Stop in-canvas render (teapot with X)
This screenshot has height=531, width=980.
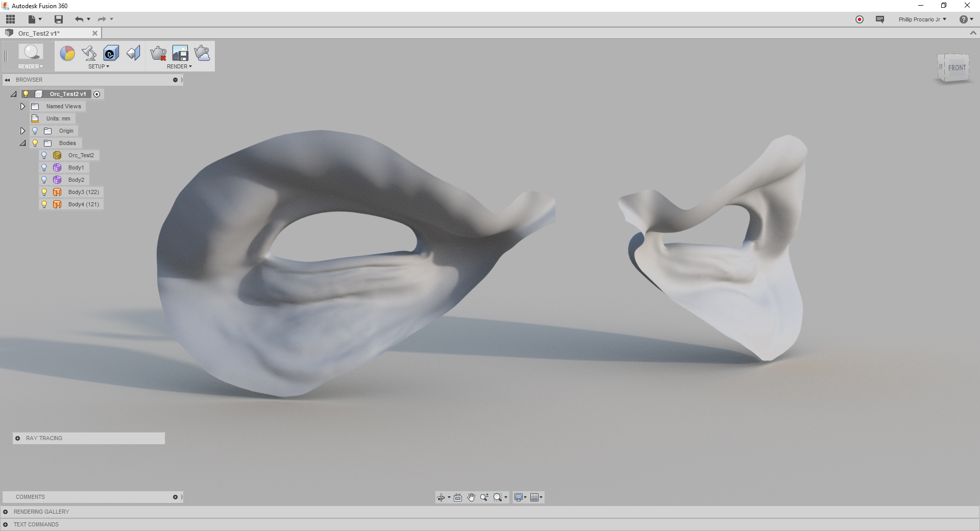coord(158,53)
